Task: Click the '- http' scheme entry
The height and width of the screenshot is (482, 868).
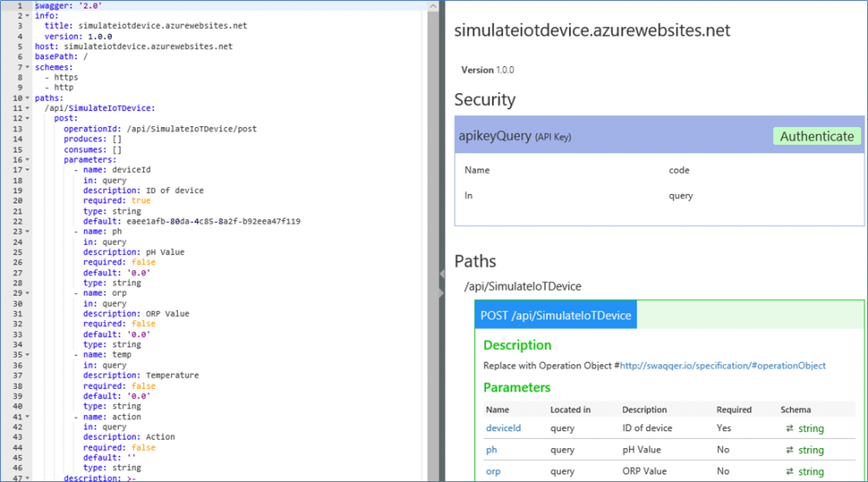Action: coord(59,87)
